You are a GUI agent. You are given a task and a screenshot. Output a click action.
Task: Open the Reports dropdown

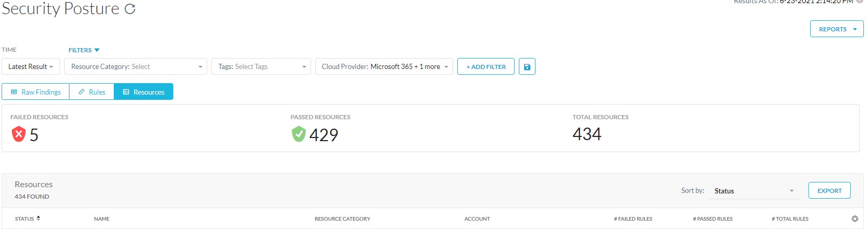tap(837, 29)
